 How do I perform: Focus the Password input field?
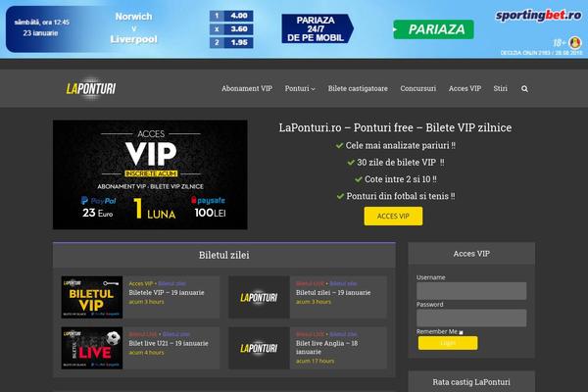click(471, 318)
